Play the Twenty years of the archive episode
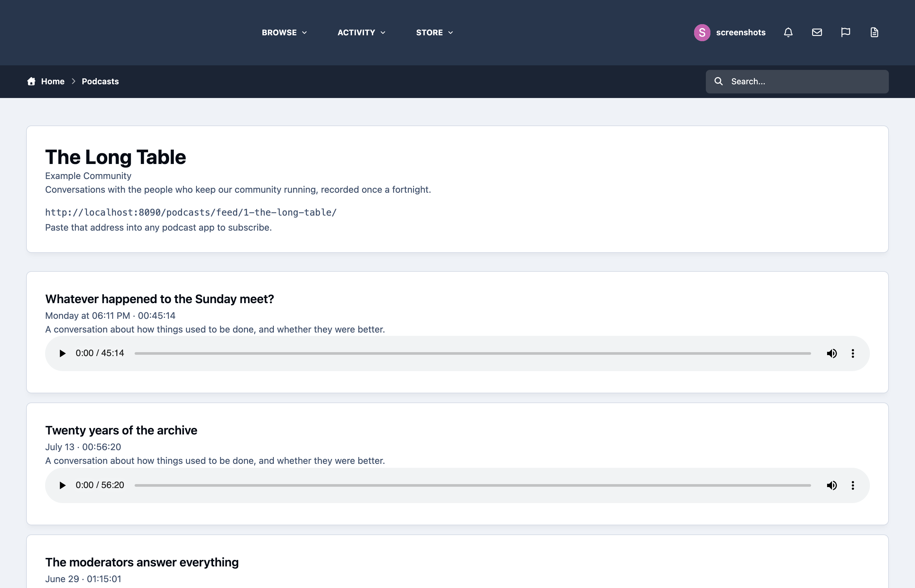Screen dimensions: 915x588 pyautogui.click(x=62, y=485)
